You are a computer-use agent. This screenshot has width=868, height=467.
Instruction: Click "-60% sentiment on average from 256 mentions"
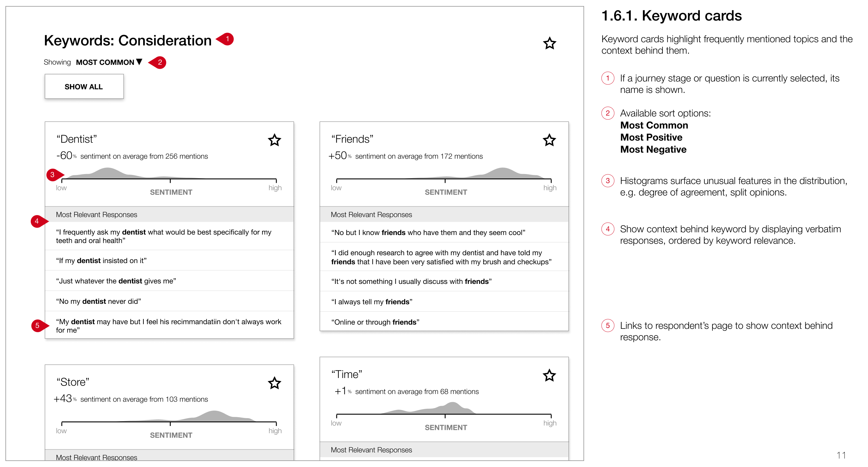pyautogui.click(x=132, y=156)
